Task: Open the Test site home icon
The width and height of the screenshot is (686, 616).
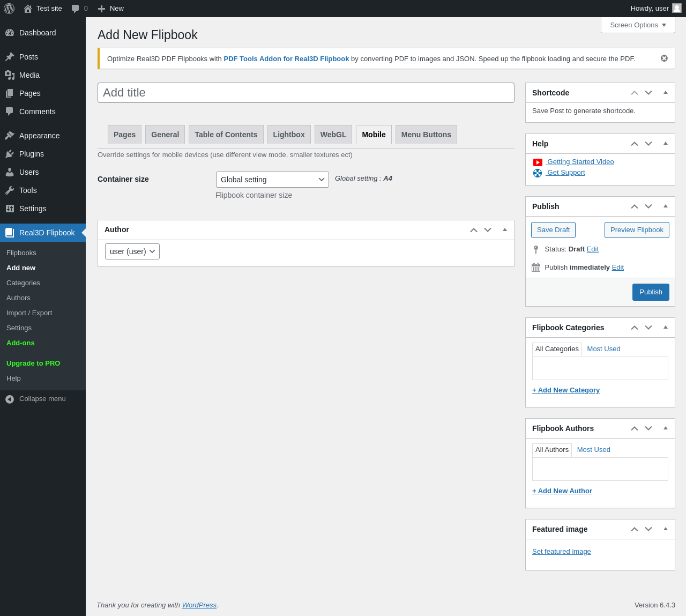Action: 28,9
